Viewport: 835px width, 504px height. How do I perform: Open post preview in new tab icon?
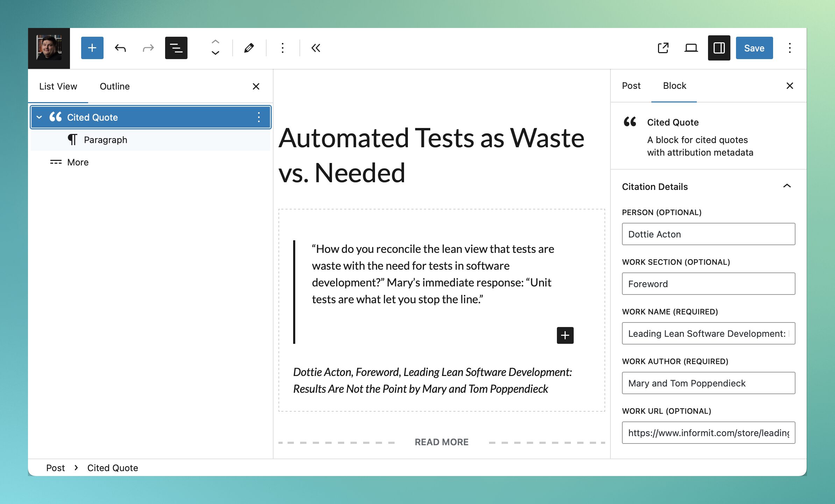tap(663, 48)
